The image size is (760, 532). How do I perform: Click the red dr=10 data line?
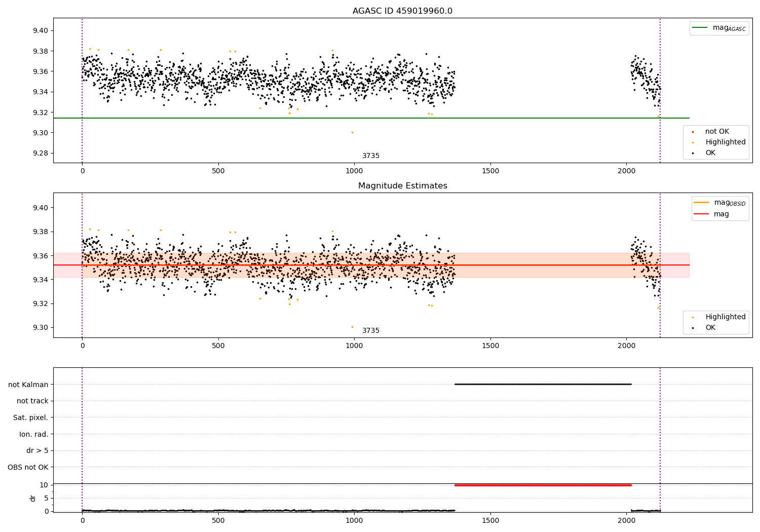pos(543,485)
